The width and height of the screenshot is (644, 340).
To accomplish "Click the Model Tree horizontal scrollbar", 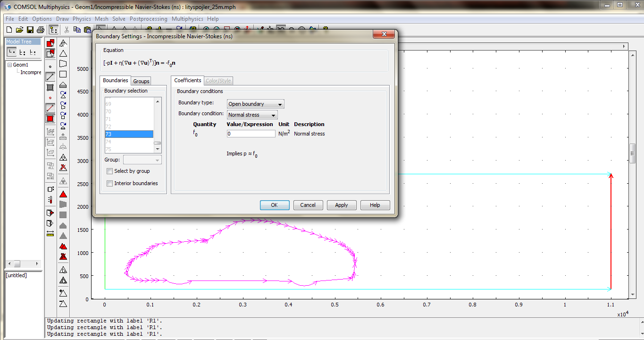I will point(23,263).
